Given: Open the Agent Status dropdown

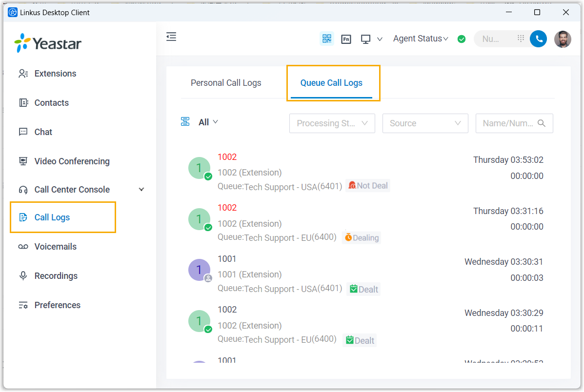Looking at the screenshot, I should pos(421,39).
